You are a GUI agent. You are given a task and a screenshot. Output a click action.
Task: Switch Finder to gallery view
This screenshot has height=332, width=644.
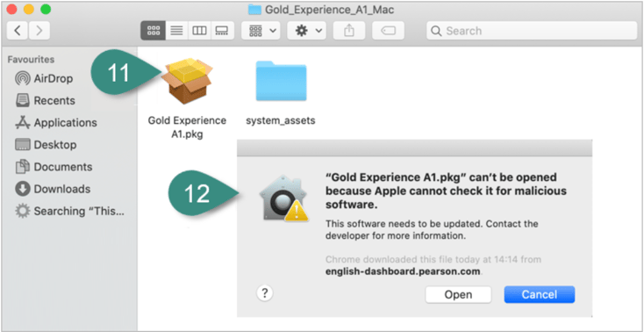coord(222,31)
